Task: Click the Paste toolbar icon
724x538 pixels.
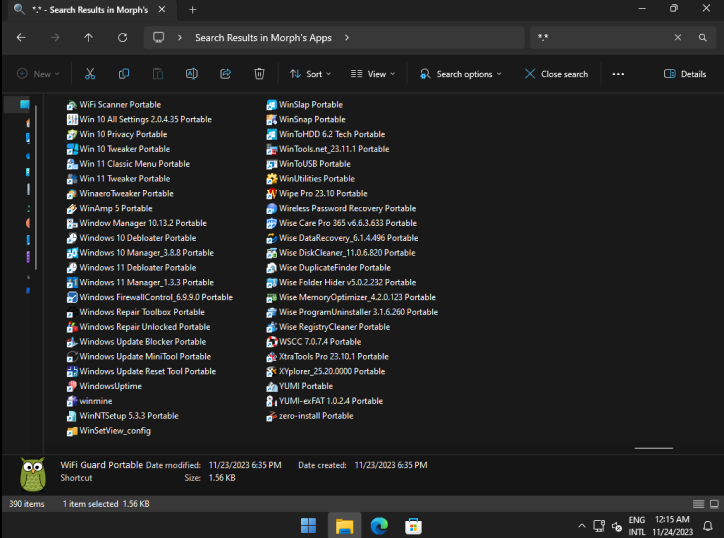Action: pos(158,74)
